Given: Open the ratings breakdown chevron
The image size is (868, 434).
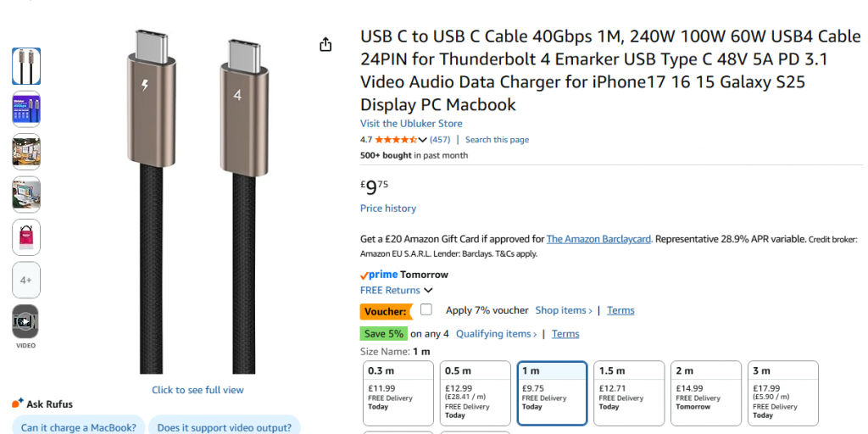Looking at the screenshot, I should click(x=423, y=140).
